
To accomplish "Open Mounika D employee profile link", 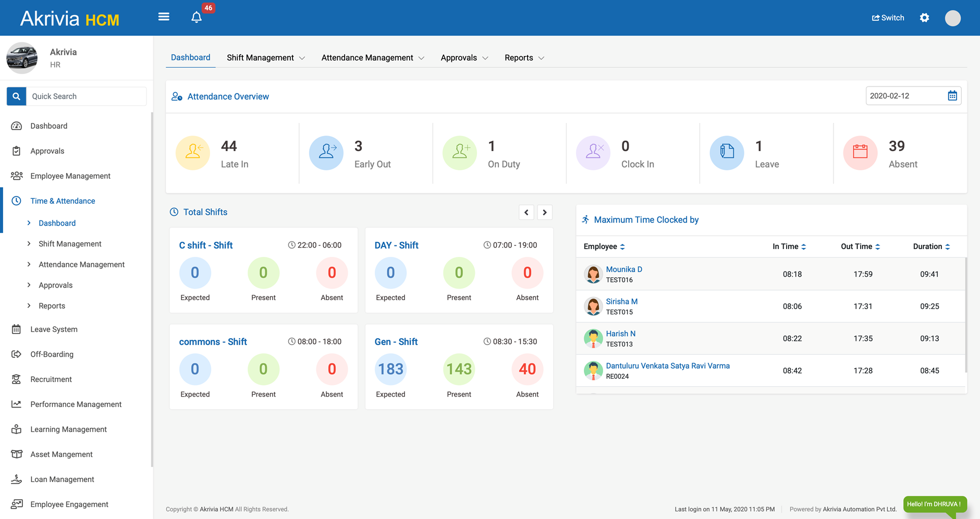I will 624,269.
